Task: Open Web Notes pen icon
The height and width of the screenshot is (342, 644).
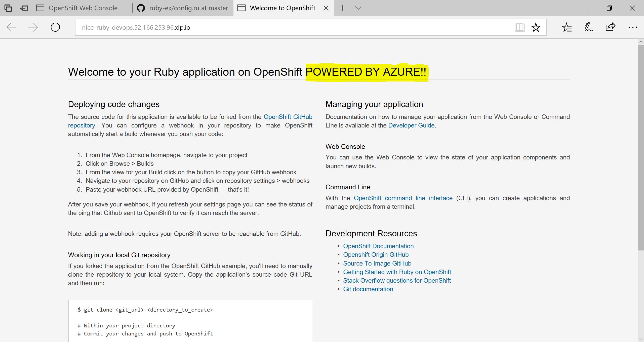Action: pos(588,27)
